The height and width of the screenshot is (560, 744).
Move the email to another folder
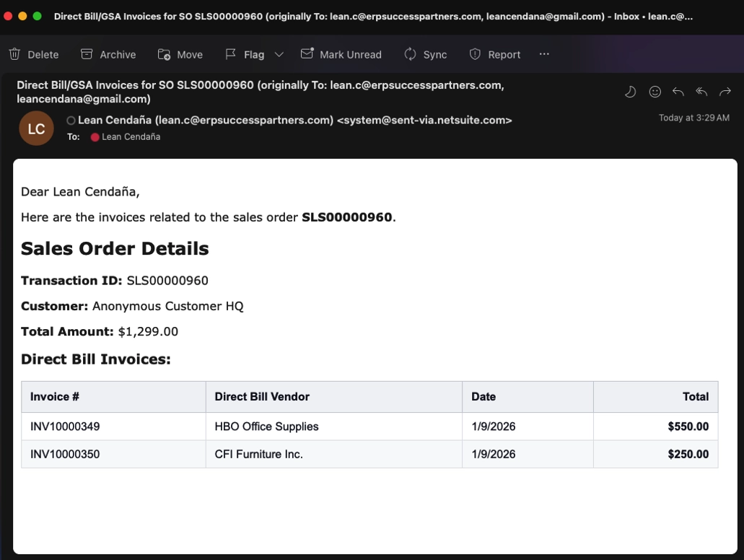coord(180,54)
